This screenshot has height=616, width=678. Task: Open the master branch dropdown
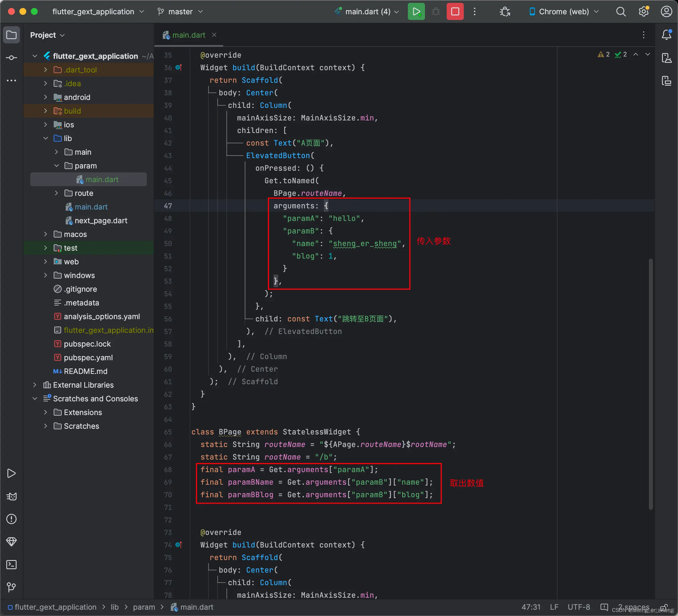[180, 12]
